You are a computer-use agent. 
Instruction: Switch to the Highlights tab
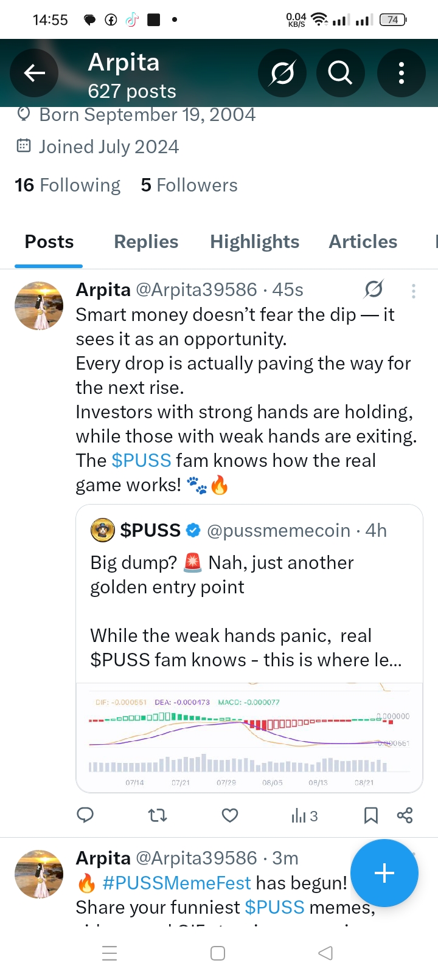pyautogui.click(x=255, y=241)
